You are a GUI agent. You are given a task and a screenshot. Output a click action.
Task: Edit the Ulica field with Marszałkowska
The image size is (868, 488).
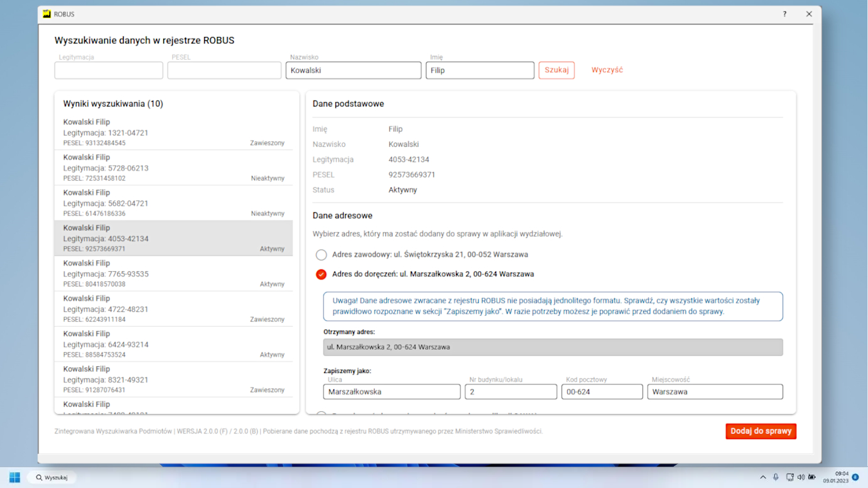[392, 392]
